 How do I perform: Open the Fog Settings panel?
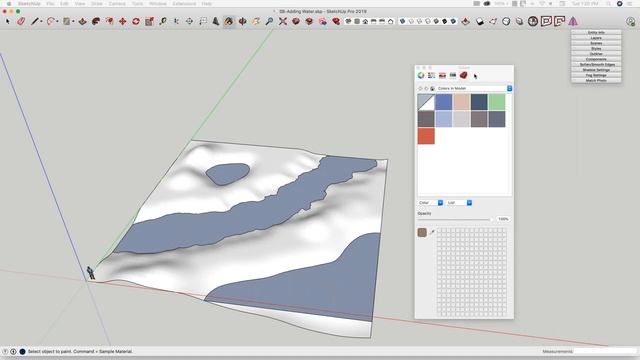[x=596, y=75]
